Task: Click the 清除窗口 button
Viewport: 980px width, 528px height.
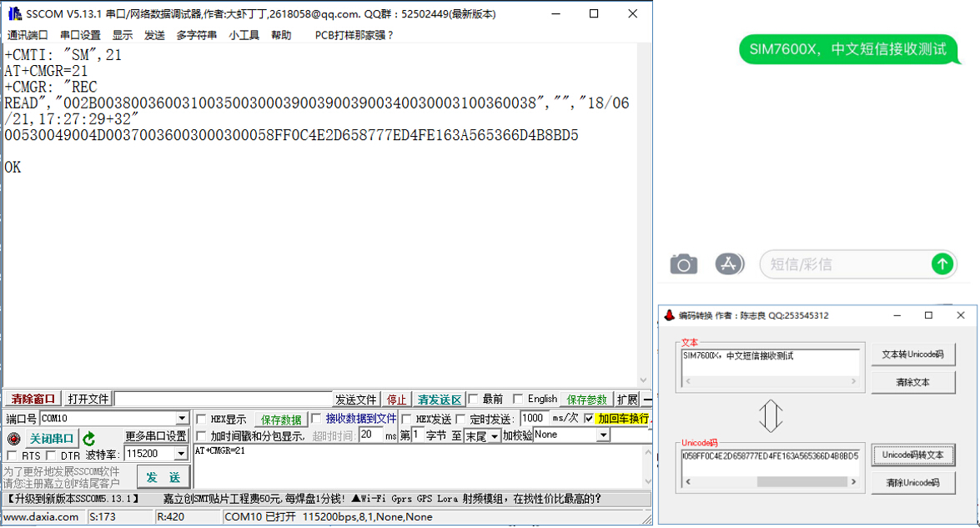Action: 33,399
